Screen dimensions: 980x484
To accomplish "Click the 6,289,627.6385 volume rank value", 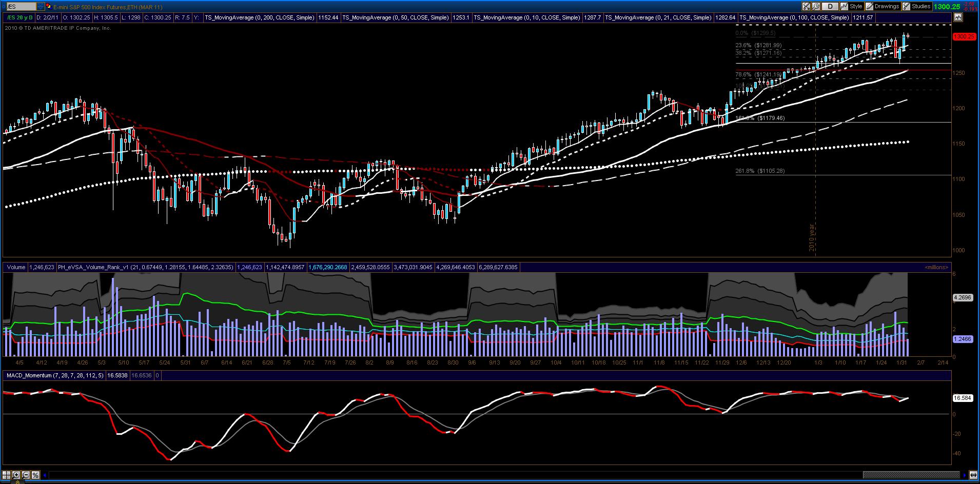I will point(498,267).
